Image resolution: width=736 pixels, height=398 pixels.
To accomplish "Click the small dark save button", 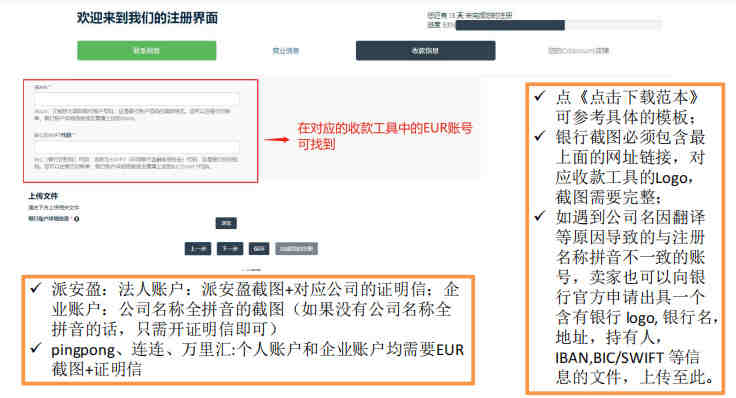I will point(259,249).
